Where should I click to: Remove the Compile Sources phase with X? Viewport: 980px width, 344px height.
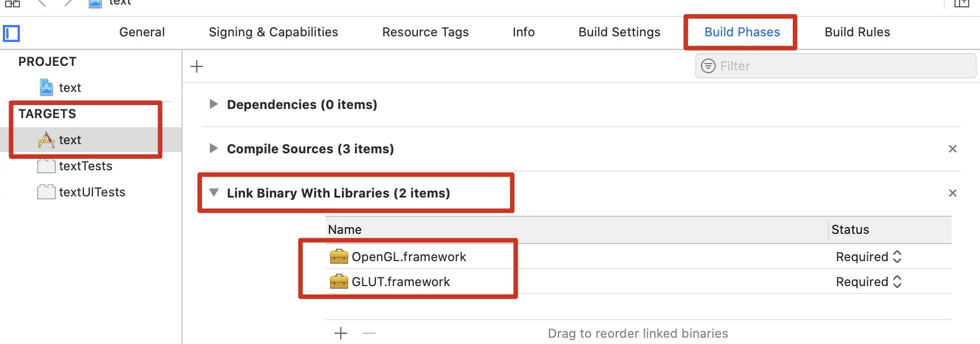point(953,149)
